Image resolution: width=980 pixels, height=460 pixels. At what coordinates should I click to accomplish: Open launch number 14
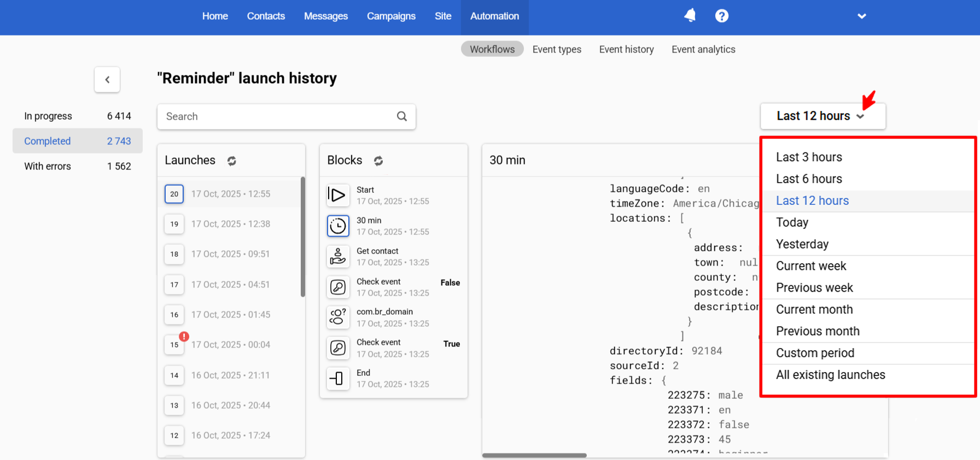pyautogui.click(x=174, y=375)
